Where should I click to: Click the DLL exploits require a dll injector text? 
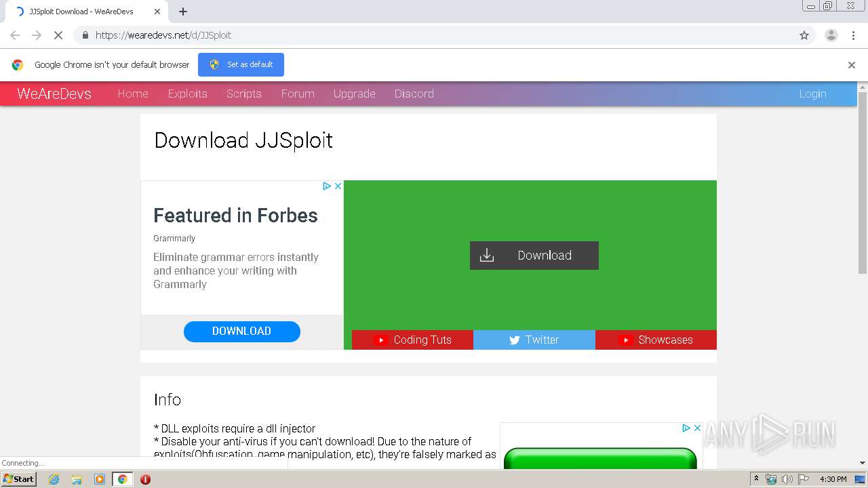(235, 428)
